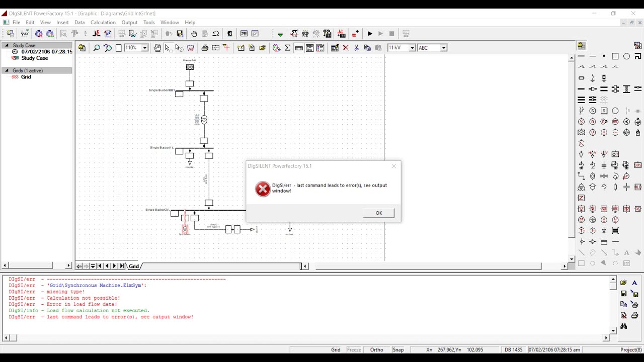
Task: Click the highlighted synchronous machine element
Action: tap(185, 228)
